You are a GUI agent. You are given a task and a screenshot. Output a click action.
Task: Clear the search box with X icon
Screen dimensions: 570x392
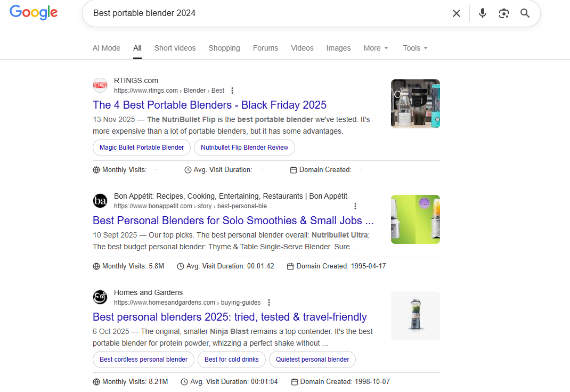tap(456, 13)
